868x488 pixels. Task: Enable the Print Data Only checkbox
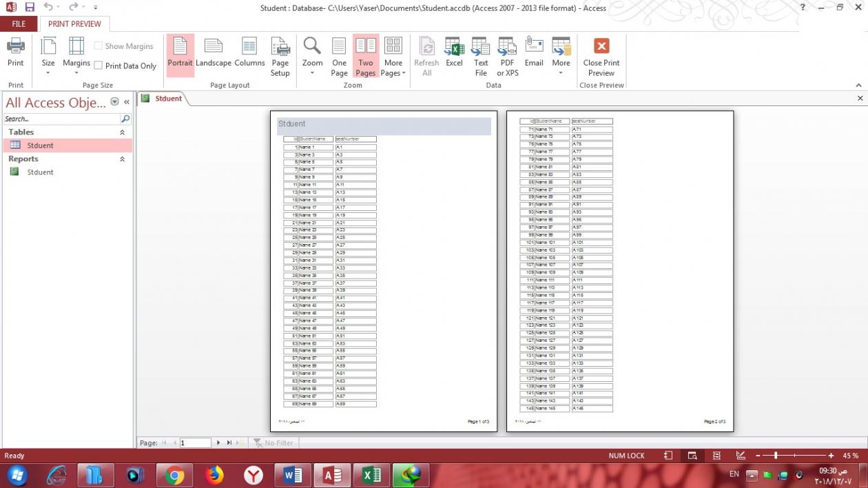99,66
